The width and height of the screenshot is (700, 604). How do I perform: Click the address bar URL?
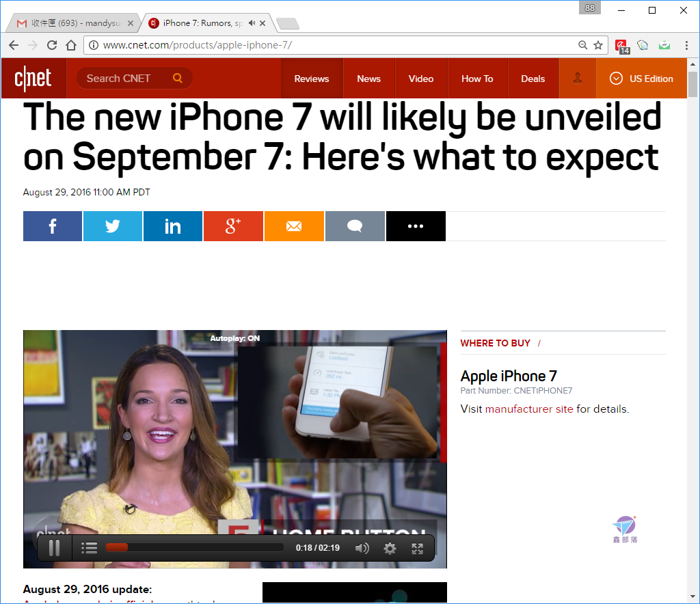[198, 45]
